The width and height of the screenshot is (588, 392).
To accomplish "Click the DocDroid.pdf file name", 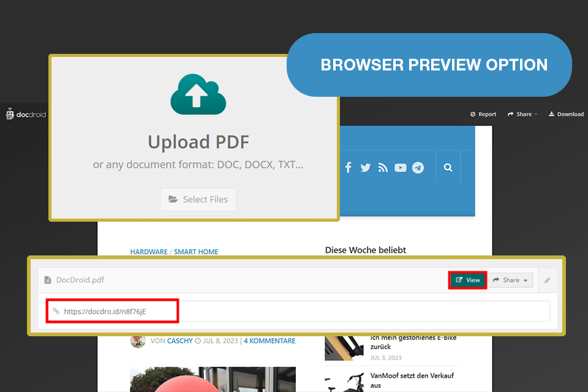I will [80, 280].
